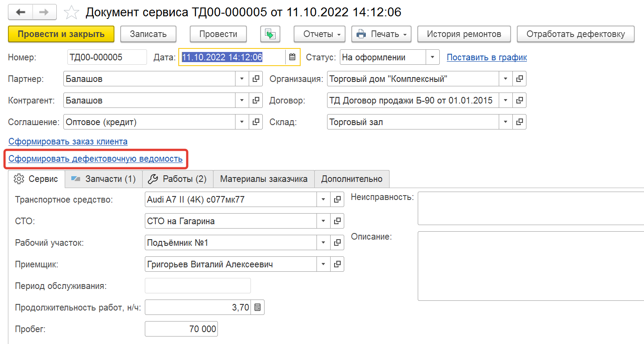This screenshot has width=644, height=344.
Task: Expand the Договор dropdown arrow
Action: pyautogui.click(x=506, y=100)
